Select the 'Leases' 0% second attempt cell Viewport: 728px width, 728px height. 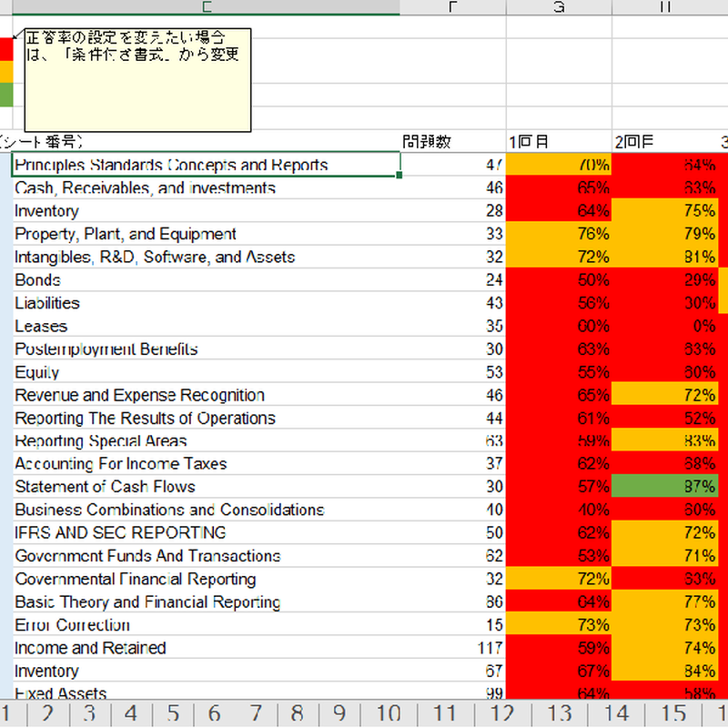[664, 326]
